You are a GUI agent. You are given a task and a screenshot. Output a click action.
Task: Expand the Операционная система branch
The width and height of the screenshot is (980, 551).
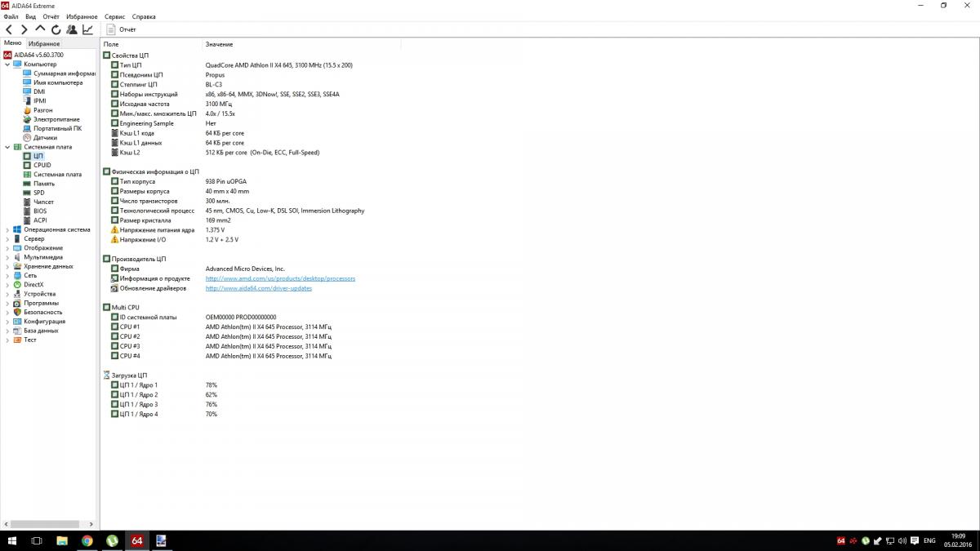pos(7,229)
